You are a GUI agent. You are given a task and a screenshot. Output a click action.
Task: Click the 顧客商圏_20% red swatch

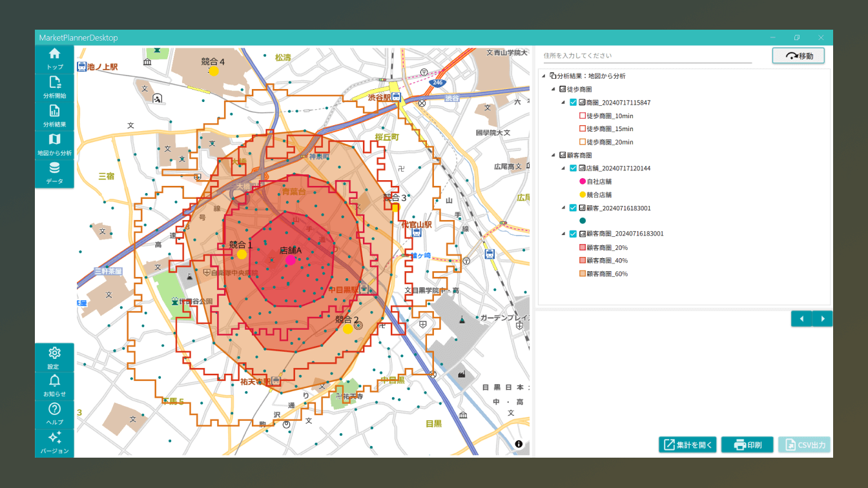[583, 247]
